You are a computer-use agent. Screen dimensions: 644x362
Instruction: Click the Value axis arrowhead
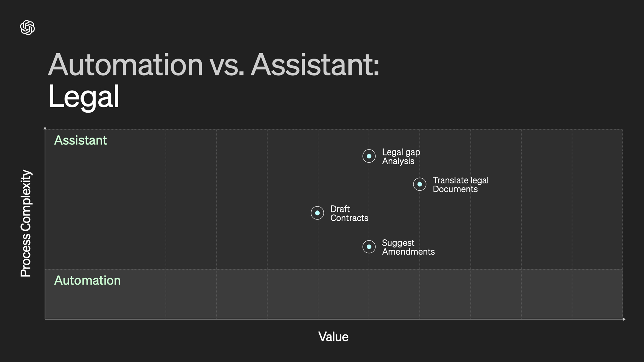(624, 319)
